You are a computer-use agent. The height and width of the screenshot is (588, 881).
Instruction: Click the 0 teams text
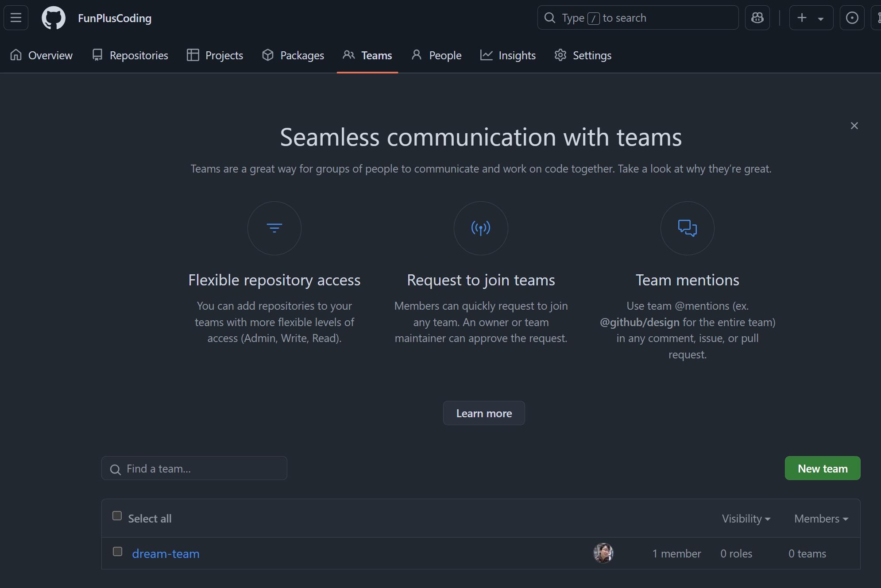pos(807,553)
